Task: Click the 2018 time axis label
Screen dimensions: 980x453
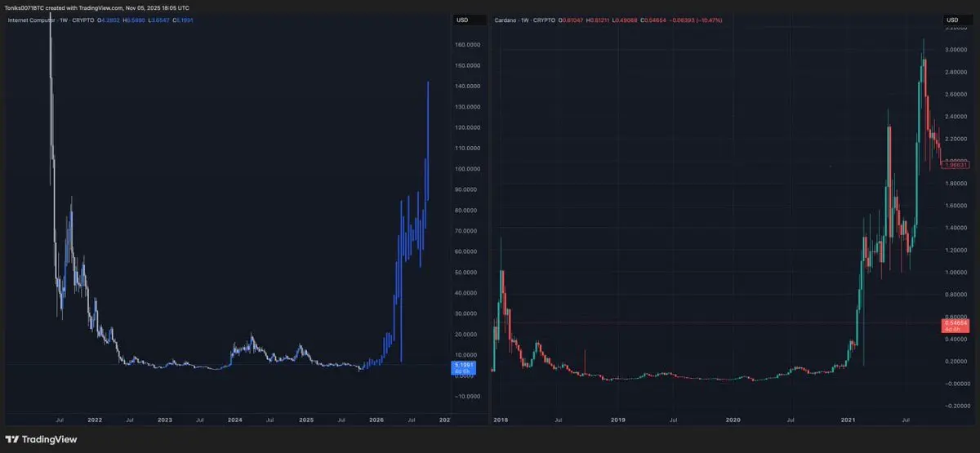Action: point(501,420)
